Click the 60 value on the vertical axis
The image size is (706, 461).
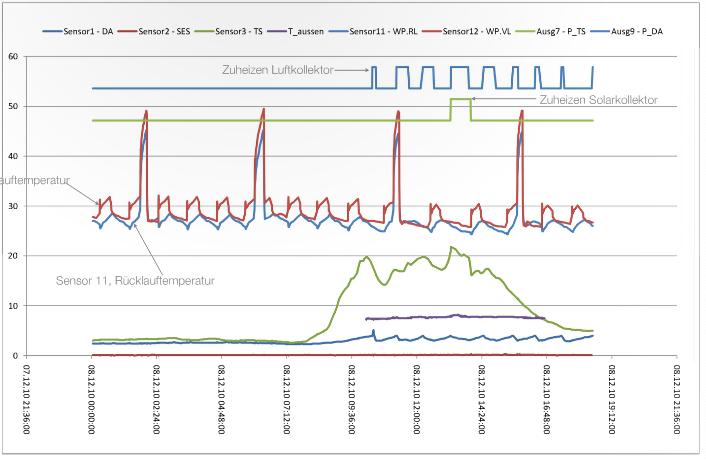(11, 57)
